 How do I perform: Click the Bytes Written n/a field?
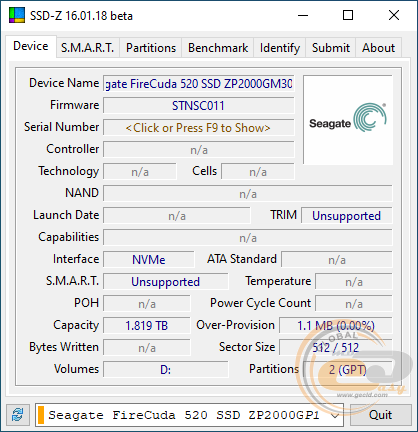pyautogui.click(x=147, y=348)
